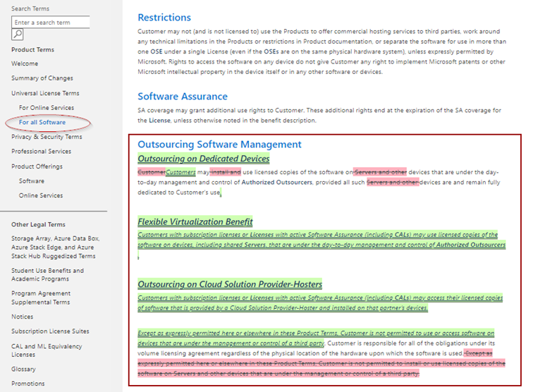Click the Promotions sidebar link
The width and height of the screenshot is (533, 392).
pos(27,384)
